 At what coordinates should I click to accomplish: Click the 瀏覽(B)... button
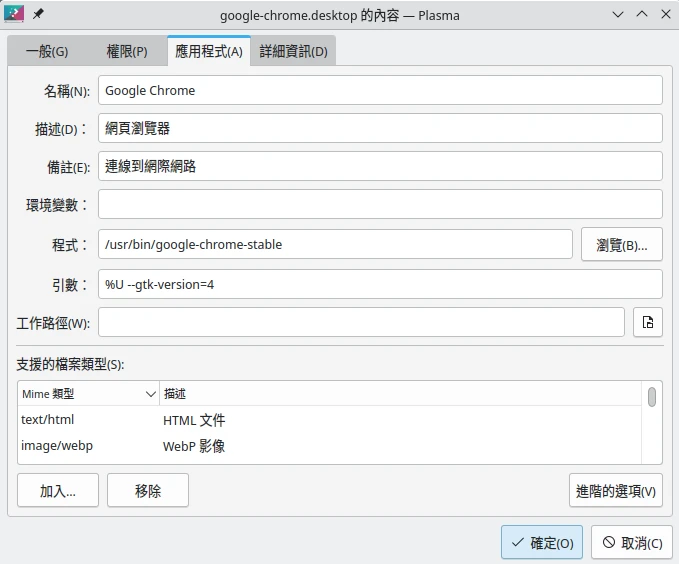[621, 245]
